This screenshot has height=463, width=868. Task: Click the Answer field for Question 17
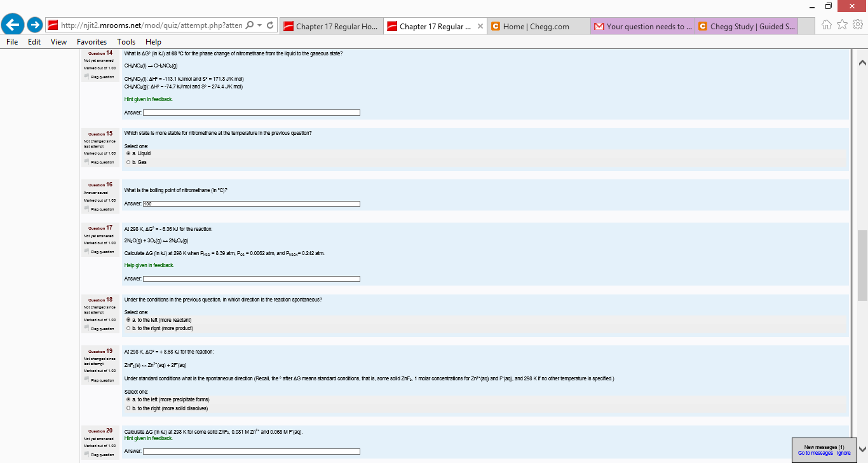pyautogui.click(x=251, y=279)
